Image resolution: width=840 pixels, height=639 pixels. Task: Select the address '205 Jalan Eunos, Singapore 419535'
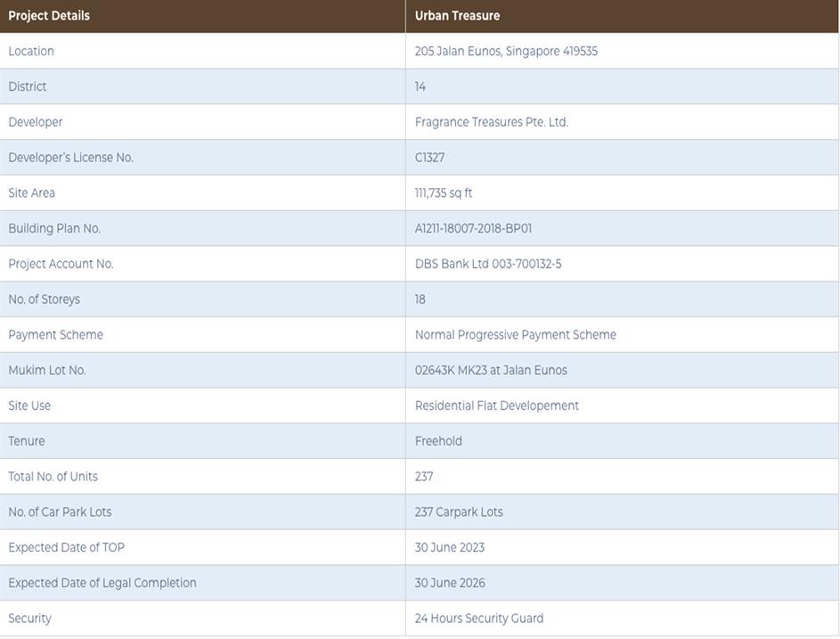click(506, 52)
